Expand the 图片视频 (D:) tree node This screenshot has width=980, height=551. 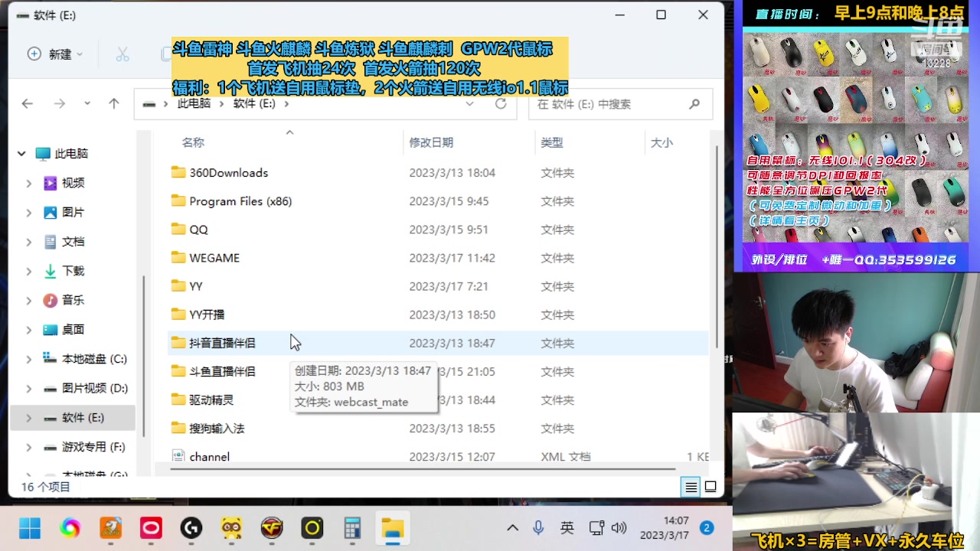tap(29, 388)
